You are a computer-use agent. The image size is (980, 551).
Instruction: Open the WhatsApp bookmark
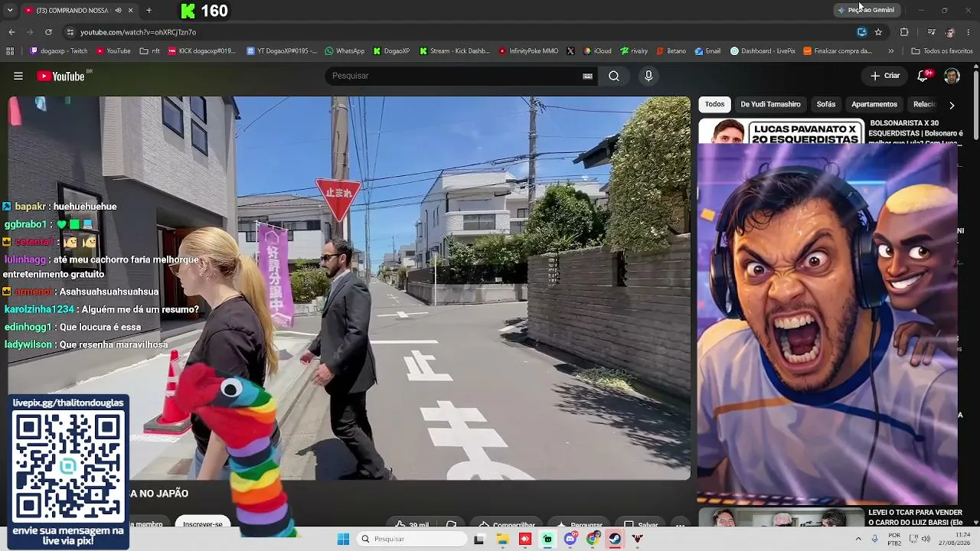tap(345, 51)
